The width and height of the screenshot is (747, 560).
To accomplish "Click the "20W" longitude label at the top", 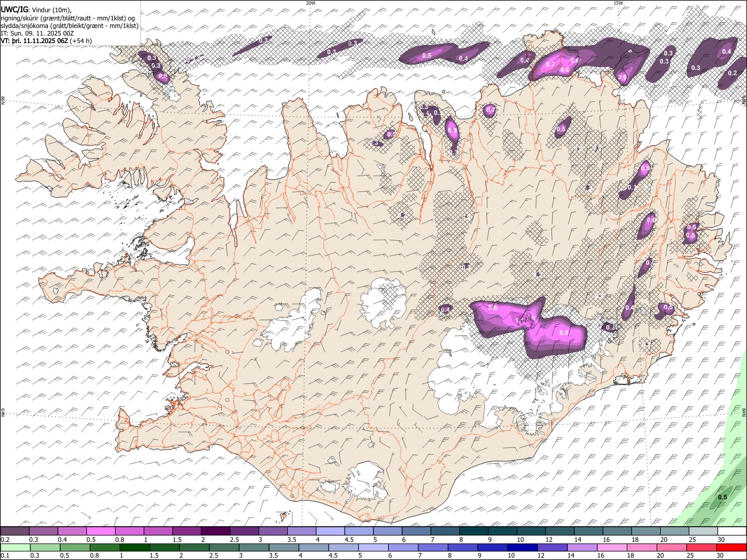I will point(311,3).
